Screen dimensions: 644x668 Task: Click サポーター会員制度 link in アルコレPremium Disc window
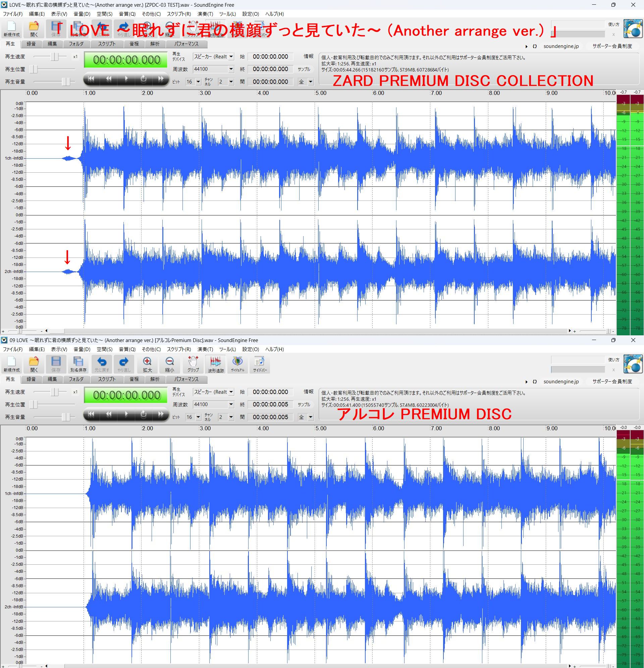tap(612, 382)
